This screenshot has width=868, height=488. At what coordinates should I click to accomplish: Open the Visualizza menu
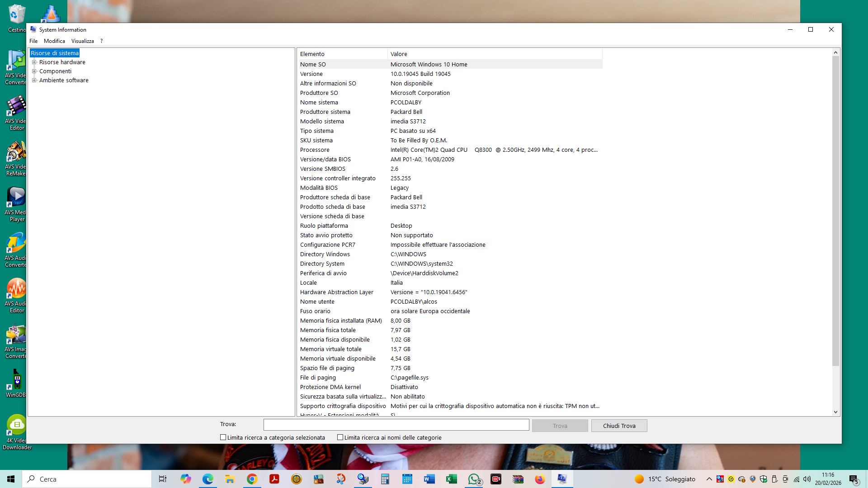pyautogui.click(x=83, y=41)
